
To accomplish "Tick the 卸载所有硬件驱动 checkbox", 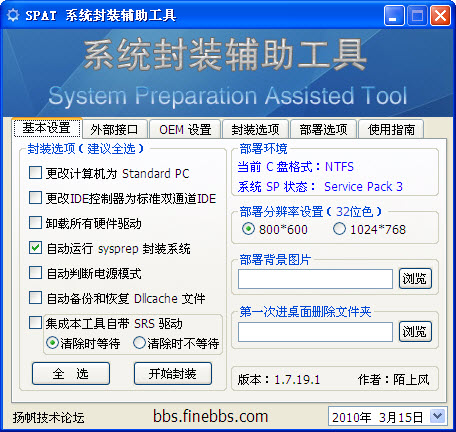I will coord(35,223).
